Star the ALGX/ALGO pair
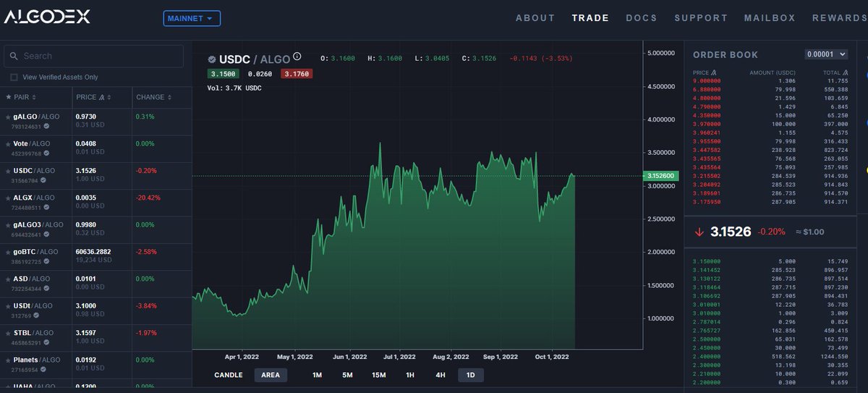Viewport: 868px width, 393px height. pyautogui.click(x=8, y=198)
